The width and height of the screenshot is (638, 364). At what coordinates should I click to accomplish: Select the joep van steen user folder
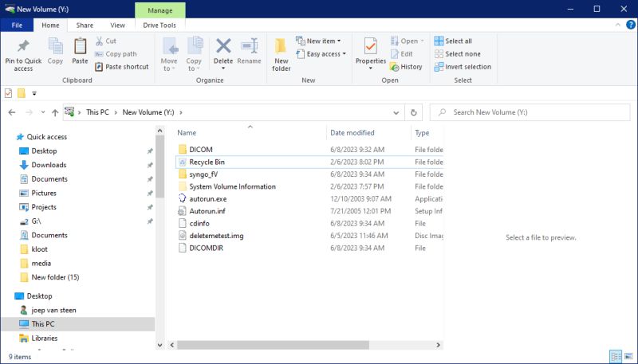click(53, 311)
